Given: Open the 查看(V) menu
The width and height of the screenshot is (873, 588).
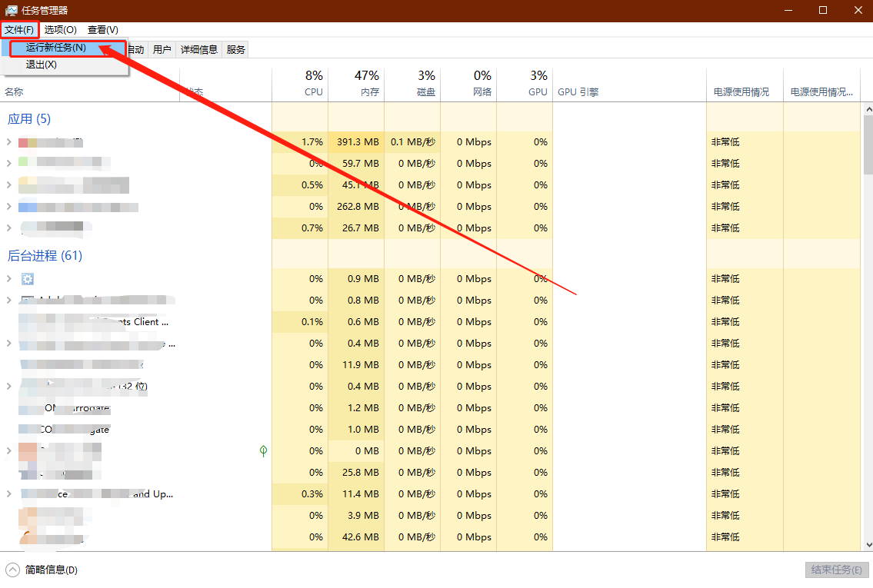Looking at the screenshot, I should 103,29.
